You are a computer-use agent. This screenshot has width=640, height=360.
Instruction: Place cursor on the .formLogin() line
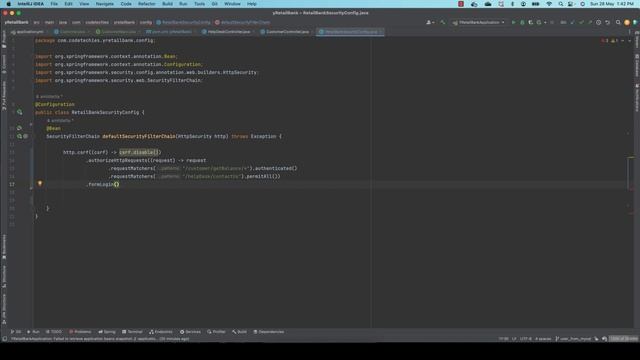coord(103,184)
